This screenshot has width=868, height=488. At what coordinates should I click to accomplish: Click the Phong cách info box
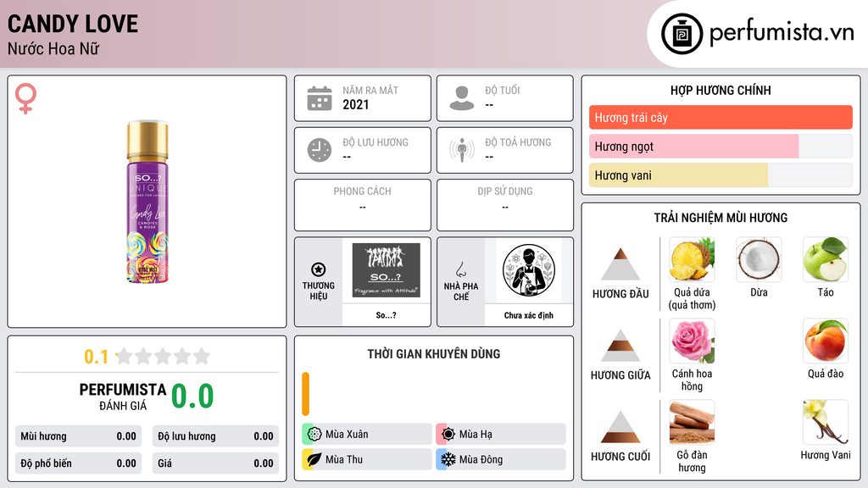[x=363, y=205]
